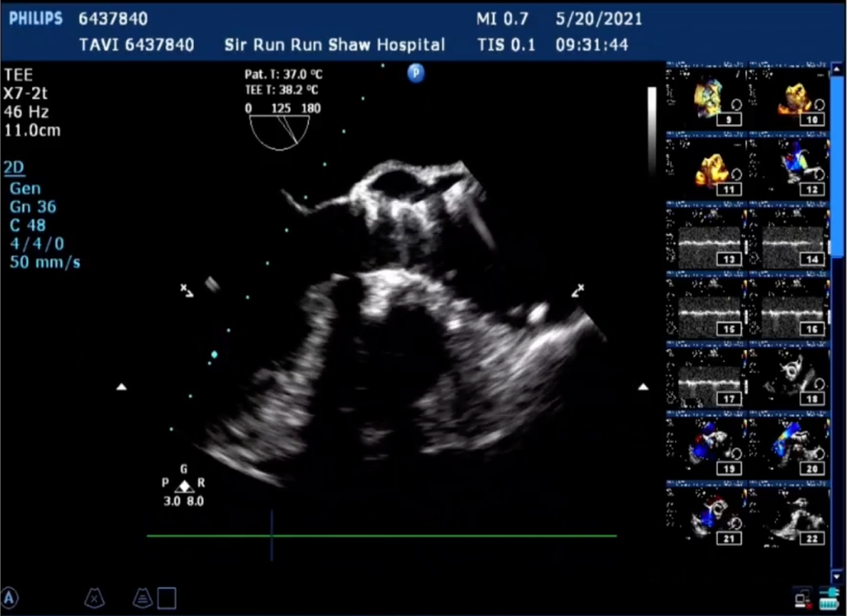Click the blue P probe orientation marker
The width and height of the screenshot is (847, 616).
coord(416,74)
